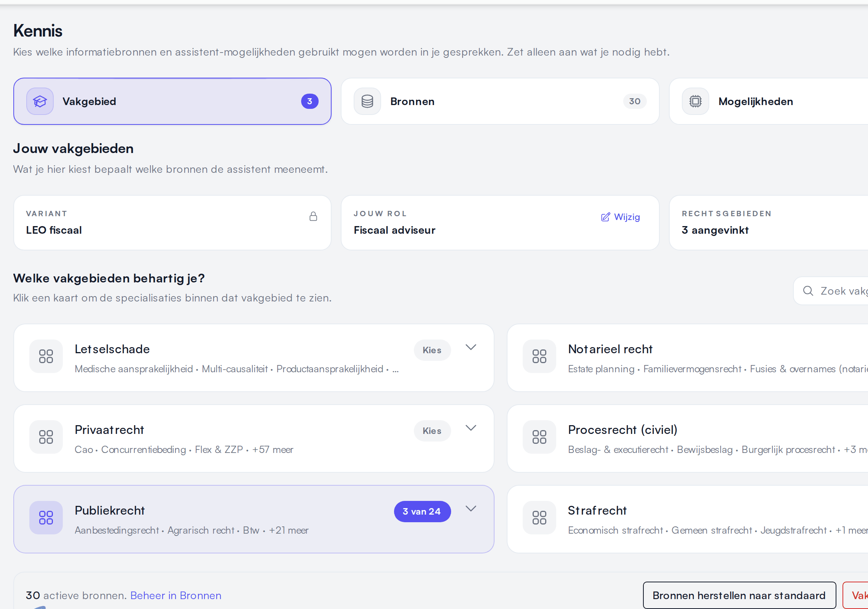This screenshot has width=868, height=609.
Task: Open the Notarieel recht card title
Action: pos(610,349)
